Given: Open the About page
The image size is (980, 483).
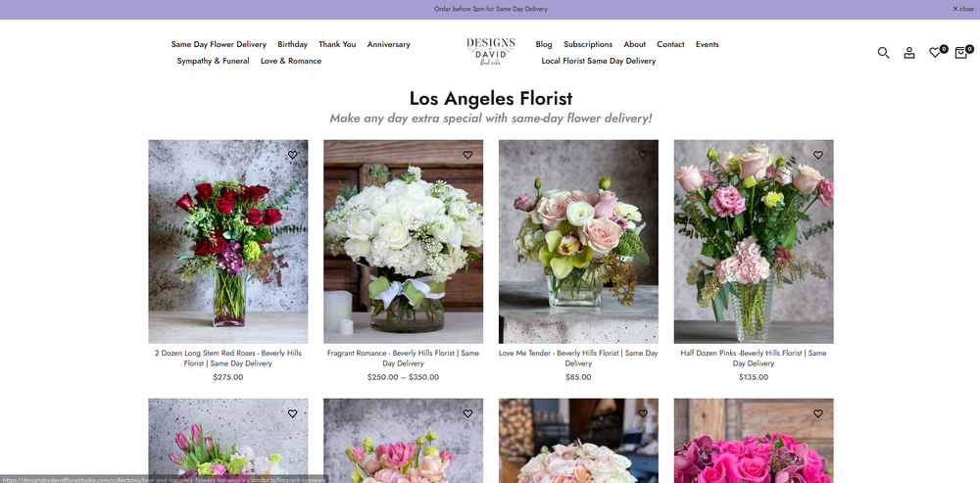Looking at the screenshot, I should (634, 44).
